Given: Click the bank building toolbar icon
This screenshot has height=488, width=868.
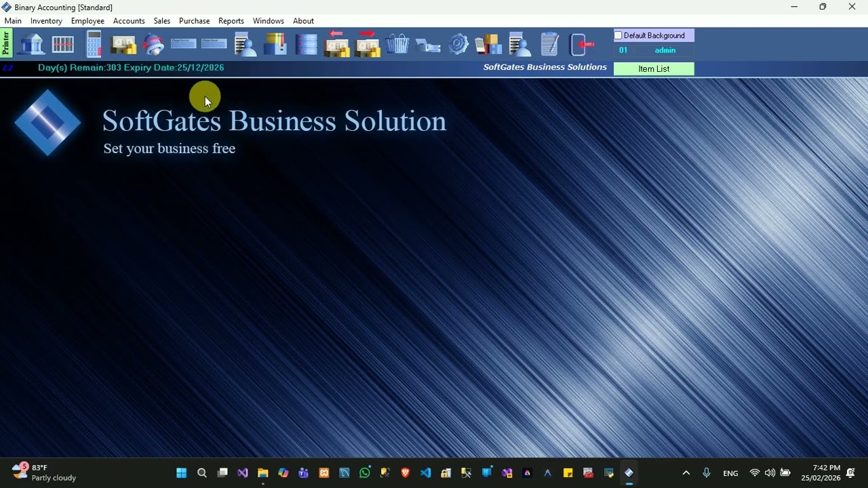Looking at the screenshot, I should [x=32, y=45].
